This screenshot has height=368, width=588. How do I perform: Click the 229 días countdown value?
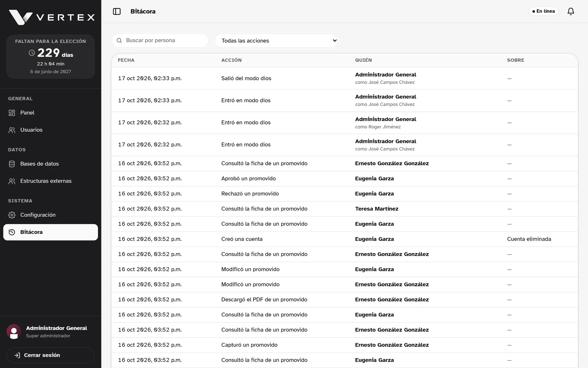(x=55, y=53)
